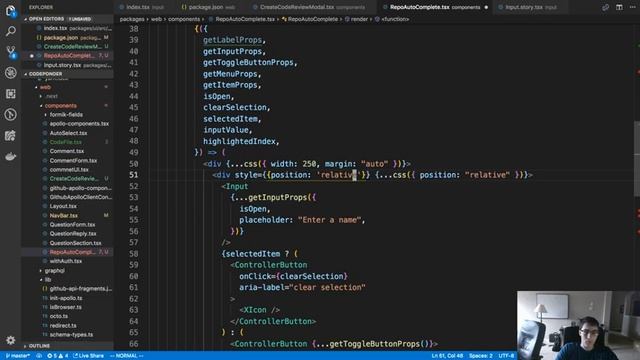Viewport: 640px width, 360px height.
Task: Switch to CreateCodeReviewModal.tsx tab
Action: coord(311,7)
